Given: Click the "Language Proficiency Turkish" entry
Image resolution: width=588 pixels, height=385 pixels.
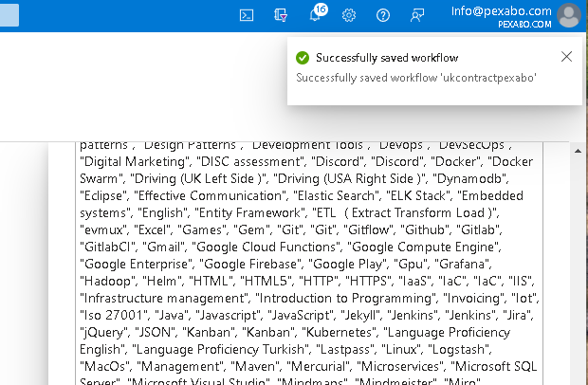Looking at the screenshot, I should 221,349.
